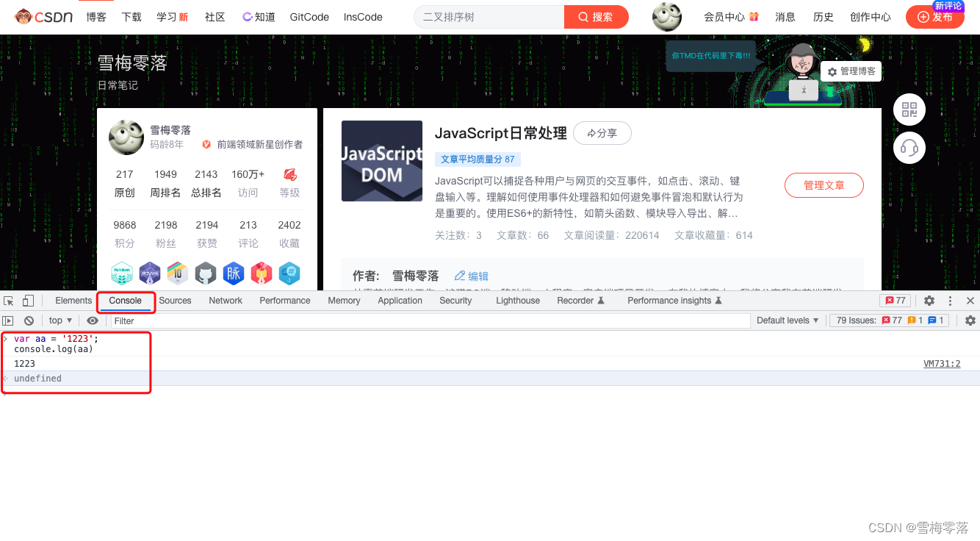Click the CSDN logo
This screenshot has width=980, height=541.
click(x=43, y=16)
